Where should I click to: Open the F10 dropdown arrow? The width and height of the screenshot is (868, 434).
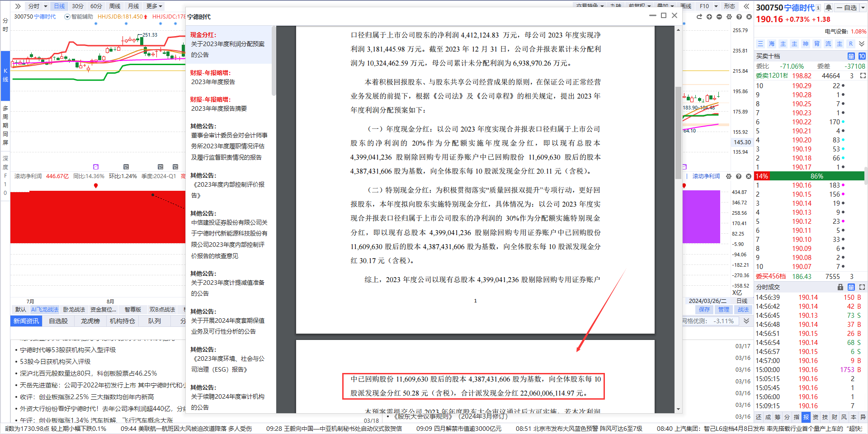716,6
